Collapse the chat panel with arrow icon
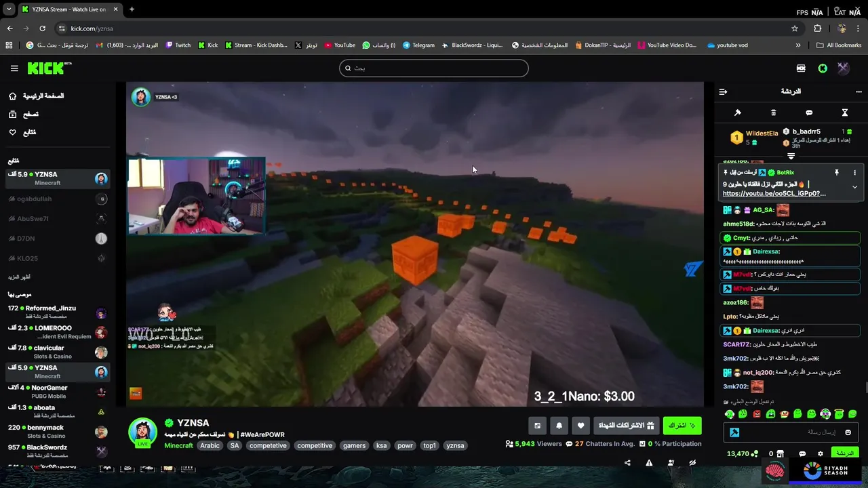 (x=723, y=91)
